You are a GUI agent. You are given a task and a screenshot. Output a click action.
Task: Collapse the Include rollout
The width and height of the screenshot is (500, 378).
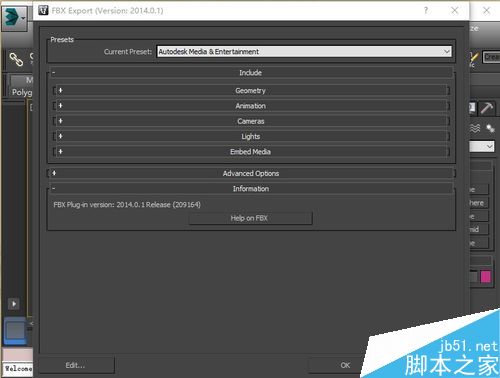coord(251,73)
